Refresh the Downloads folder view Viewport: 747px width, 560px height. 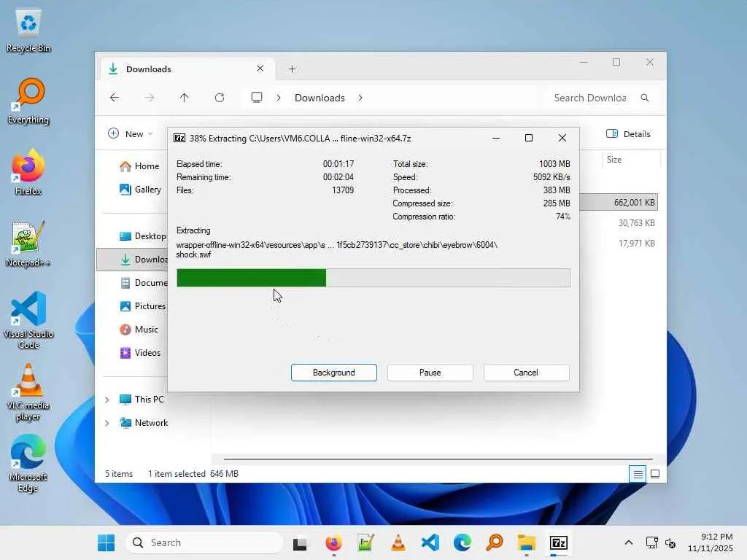coord(219,98)
